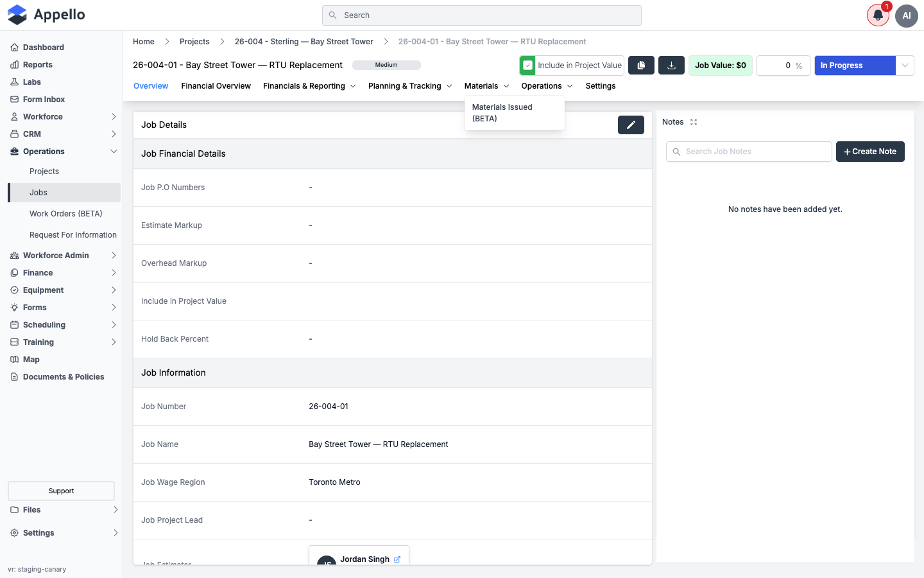Screen dimensions: 924x578
Task: Expand Workforce Admin in sidebar
Action: click(x=64, y=256)
